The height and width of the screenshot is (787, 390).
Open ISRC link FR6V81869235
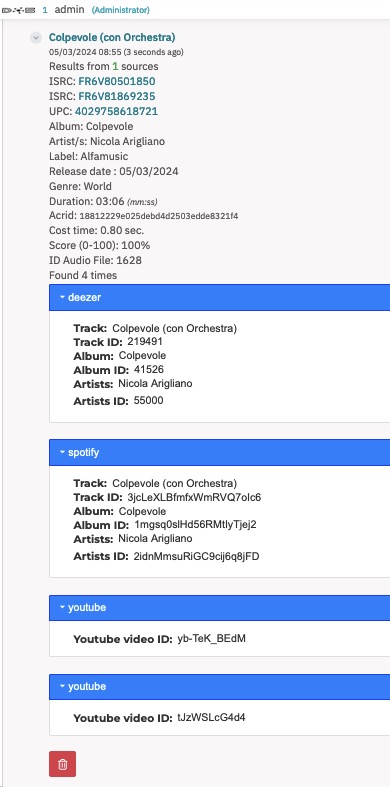(x=116, y=96)
